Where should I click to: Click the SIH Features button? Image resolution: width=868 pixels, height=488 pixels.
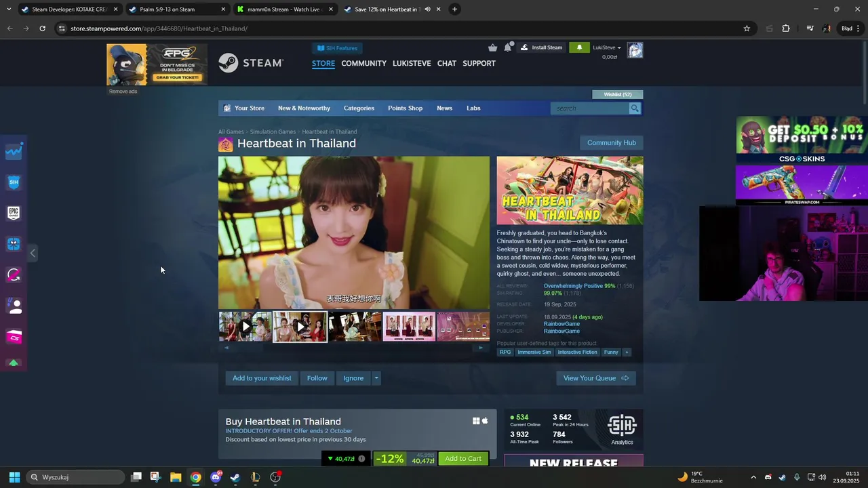coord(337,48)
